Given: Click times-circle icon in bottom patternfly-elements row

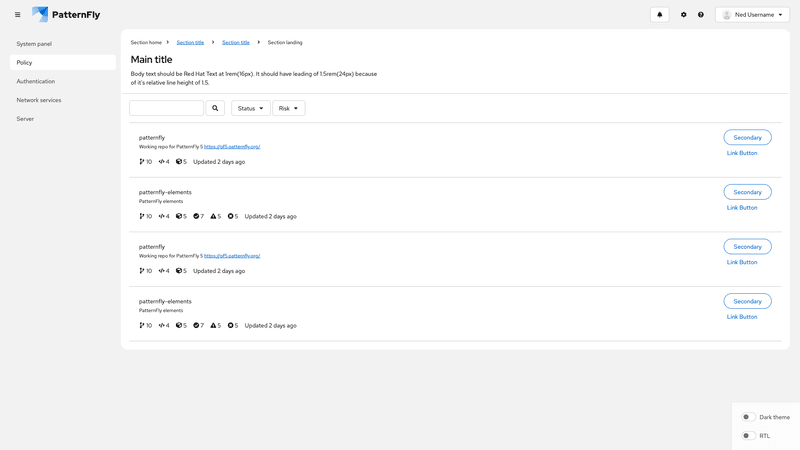Looking at the screenshot, I should (230, 326).
